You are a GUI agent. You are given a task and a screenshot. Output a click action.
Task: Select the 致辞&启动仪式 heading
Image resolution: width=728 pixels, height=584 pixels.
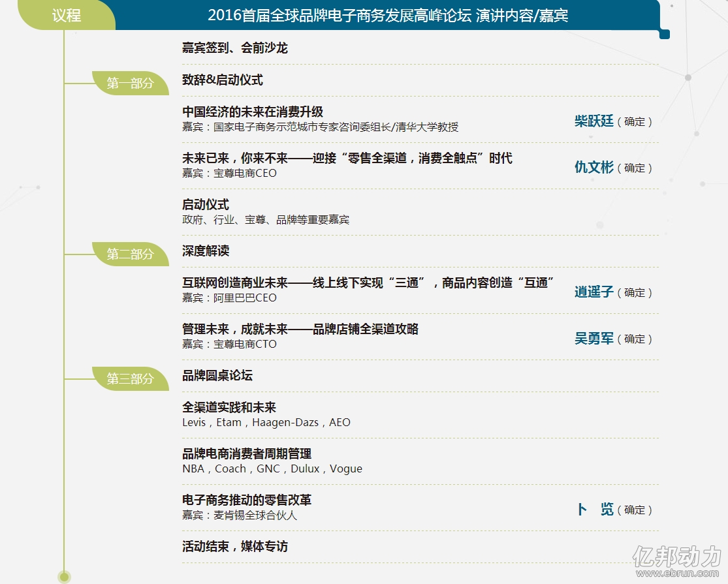click(x=223, y=80)
